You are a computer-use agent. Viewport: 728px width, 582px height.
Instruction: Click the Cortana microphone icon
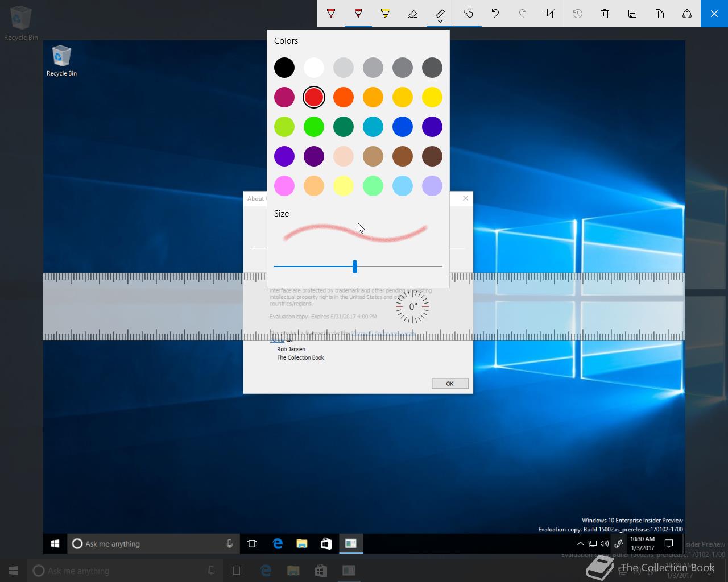pyautogui.click(x=229, y=544)
